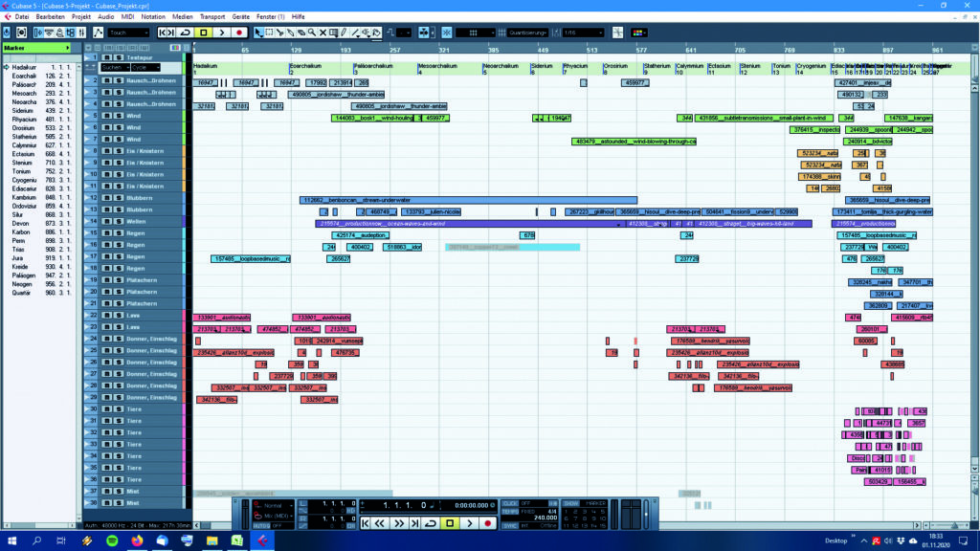Open the Datei menu

click(22, 17)
